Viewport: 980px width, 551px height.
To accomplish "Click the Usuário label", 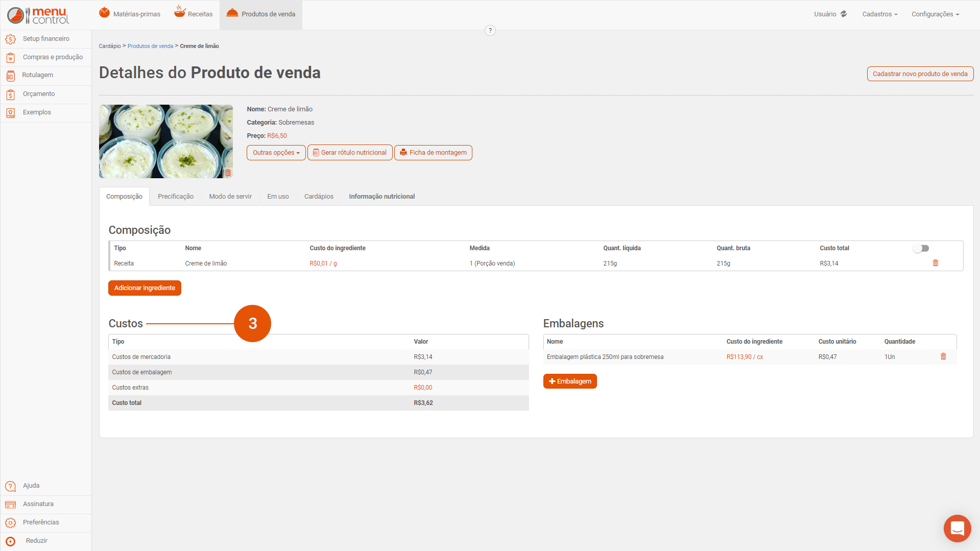I will click(825, 14).
